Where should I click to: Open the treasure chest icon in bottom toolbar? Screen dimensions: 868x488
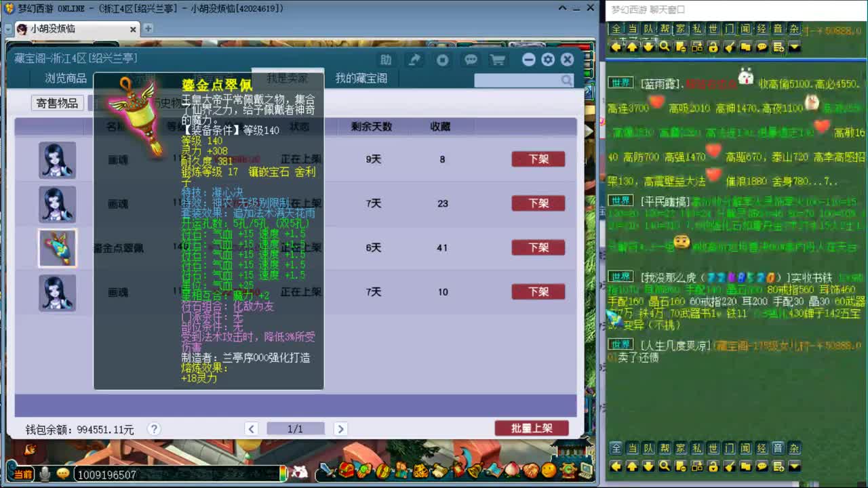[347, 470]
